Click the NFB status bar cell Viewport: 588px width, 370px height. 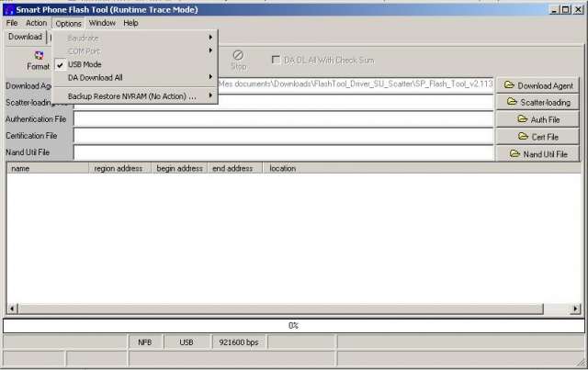(x=145, y=342)
